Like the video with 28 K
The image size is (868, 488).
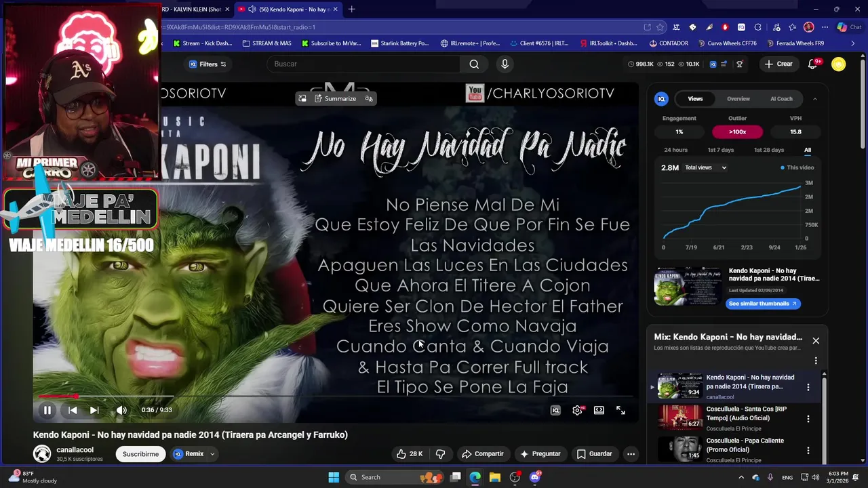point(410,454)
